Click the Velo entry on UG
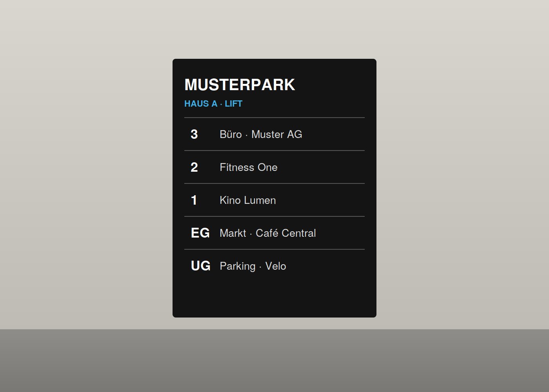This screenshot has width=549, height=392. tap(276, 266)
